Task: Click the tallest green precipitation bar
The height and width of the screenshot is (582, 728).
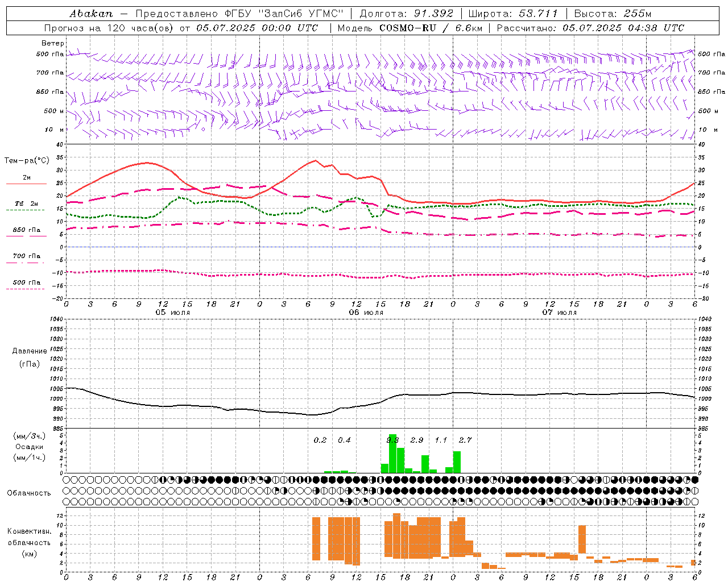Action: click(x=392, y=454)
